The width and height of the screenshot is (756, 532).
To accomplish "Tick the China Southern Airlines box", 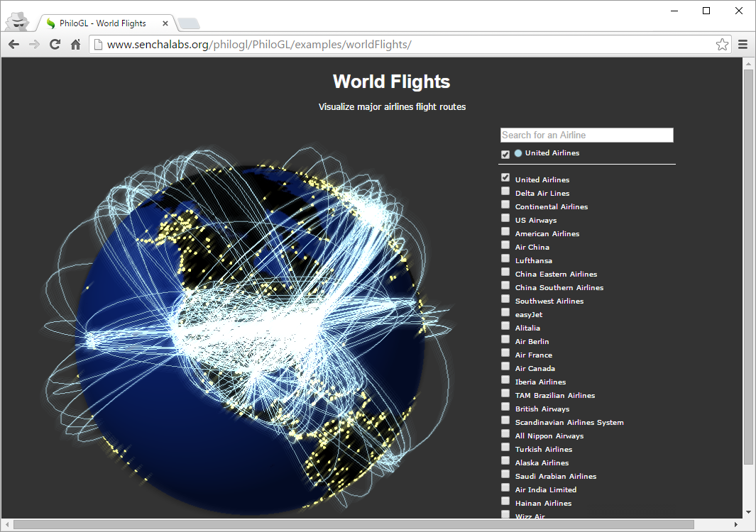I will 505,286.
